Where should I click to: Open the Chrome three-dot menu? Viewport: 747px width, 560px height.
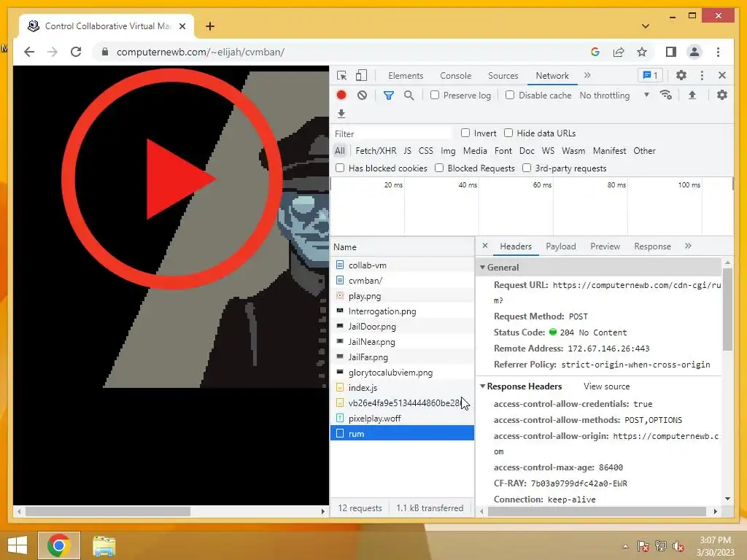[718, 52]
